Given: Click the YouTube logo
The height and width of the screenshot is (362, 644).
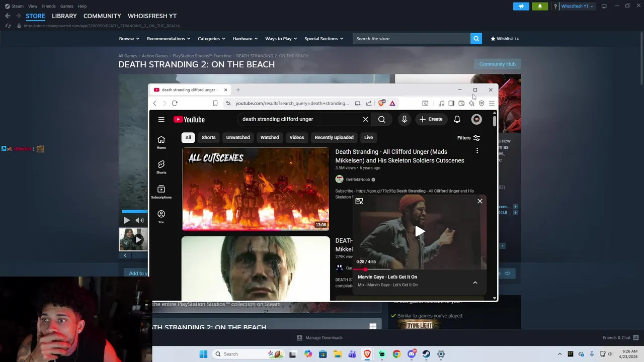Looking at the screenshot, I should [189, 119].
